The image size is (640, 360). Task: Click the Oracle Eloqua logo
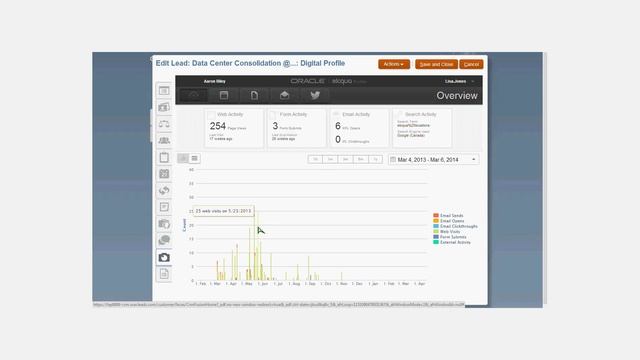(329, 81)
